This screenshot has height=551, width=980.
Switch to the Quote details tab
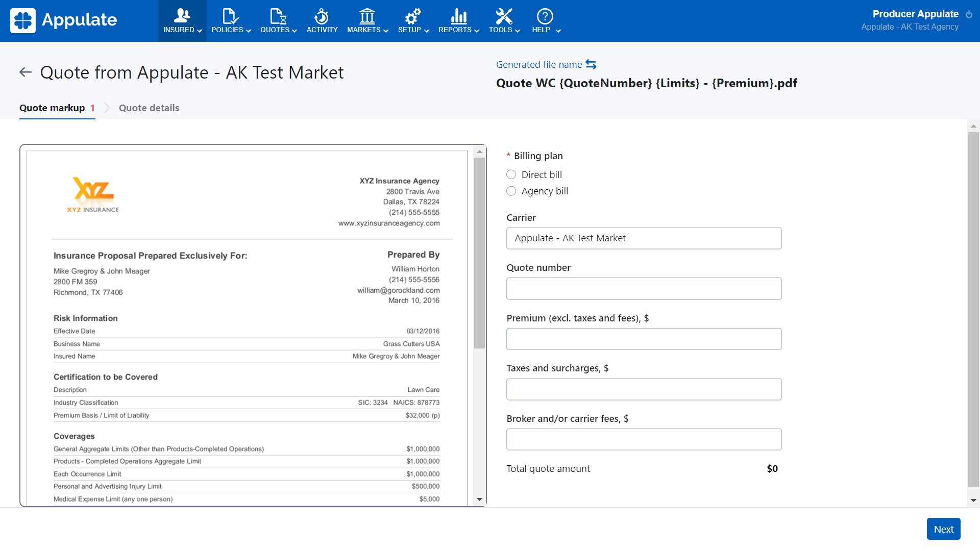pos(149,108)
